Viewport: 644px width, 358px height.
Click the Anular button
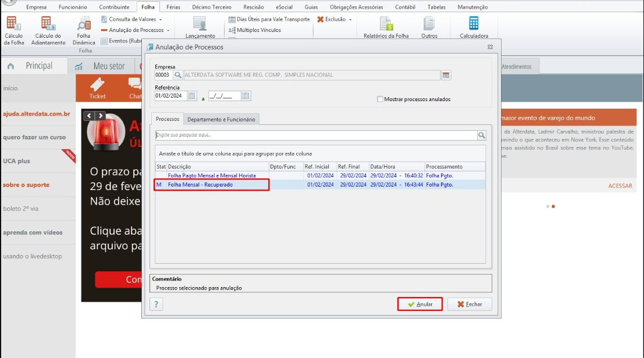click(x=420, y=305)
